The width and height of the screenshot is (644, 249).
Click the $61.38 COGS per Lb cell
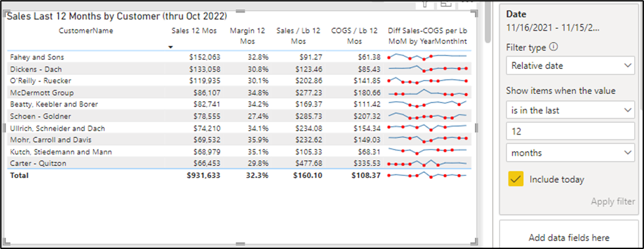[x=369, y=57]
